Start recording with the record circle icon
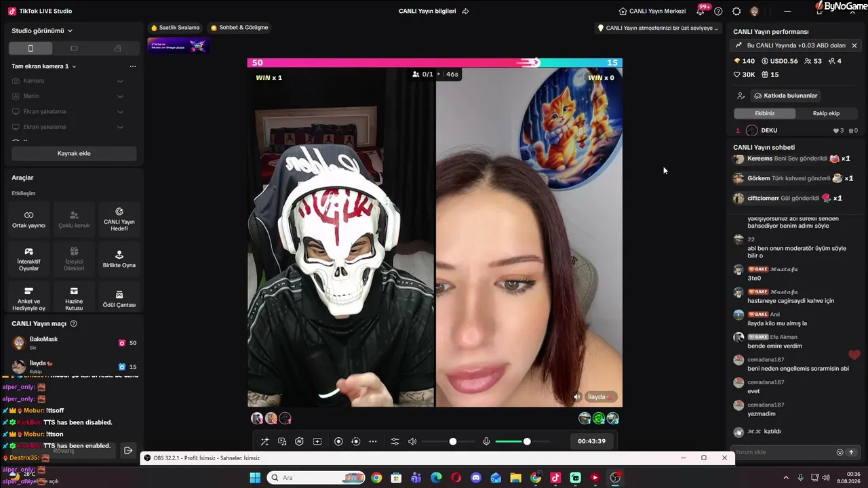This screenshot has width=868, height=488. 338,441
